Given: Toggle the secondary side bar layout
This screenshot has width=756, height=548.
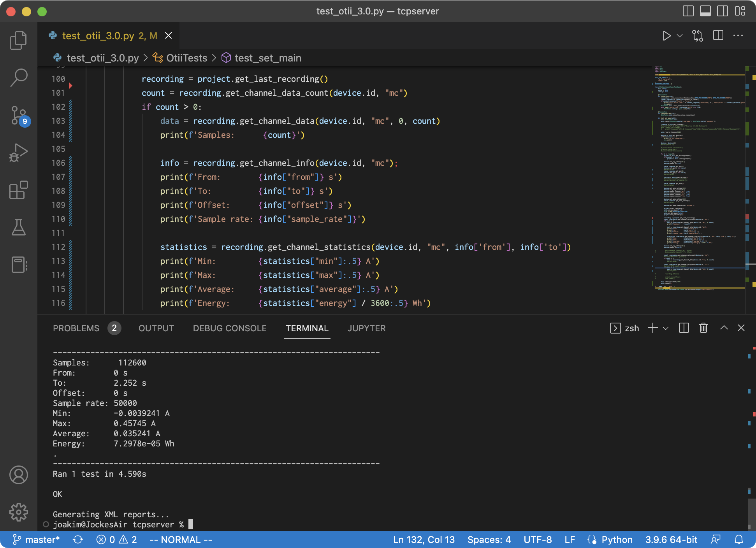Looking at the screenshot, I should tap(722, 11).
